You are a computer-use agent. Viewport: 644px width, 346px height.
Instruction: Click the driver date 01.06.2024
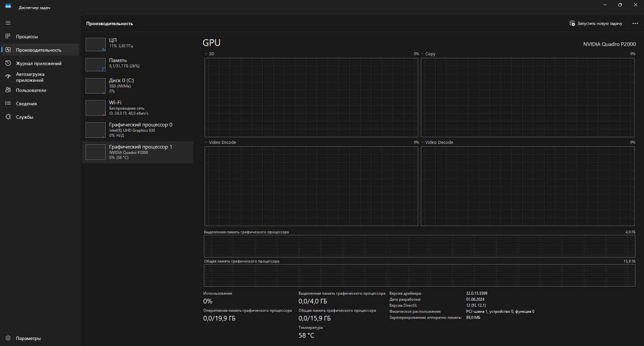[x=475, y=299]
